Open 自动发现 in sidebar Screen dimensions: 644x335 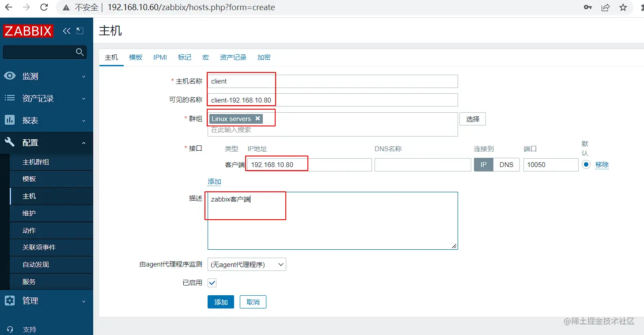coord(51,265)
